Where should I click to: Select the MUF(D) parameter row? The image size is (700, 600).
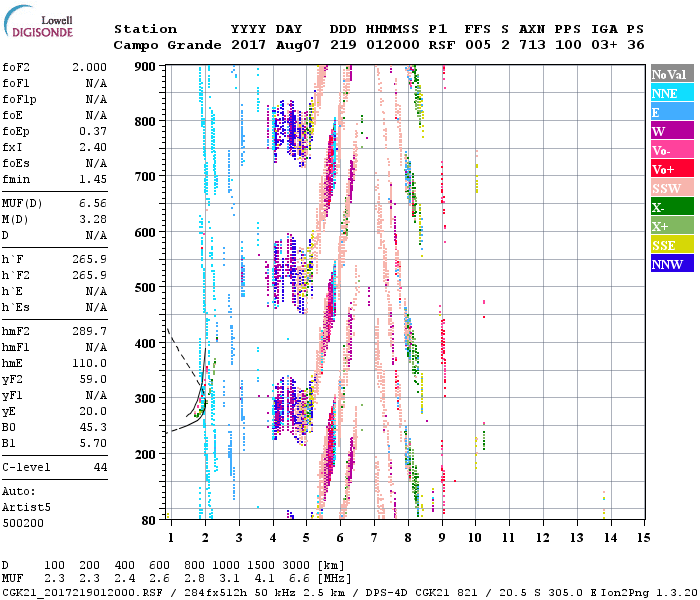(x=54, y=202)
